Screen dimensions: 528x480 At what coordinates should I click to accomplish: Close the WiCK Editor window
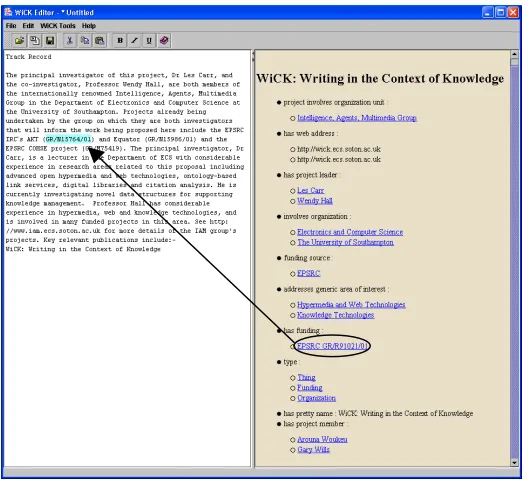[513, 12]
